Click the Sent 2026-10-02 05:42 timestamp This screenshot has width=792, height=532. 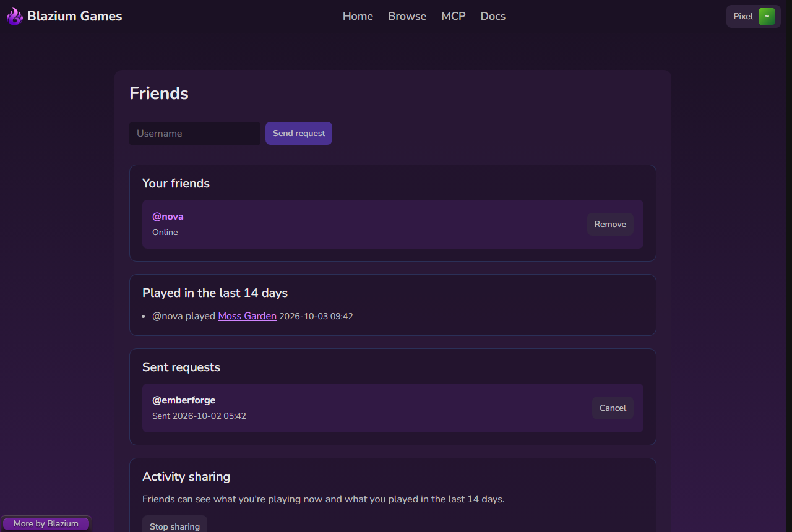[199, 416]
